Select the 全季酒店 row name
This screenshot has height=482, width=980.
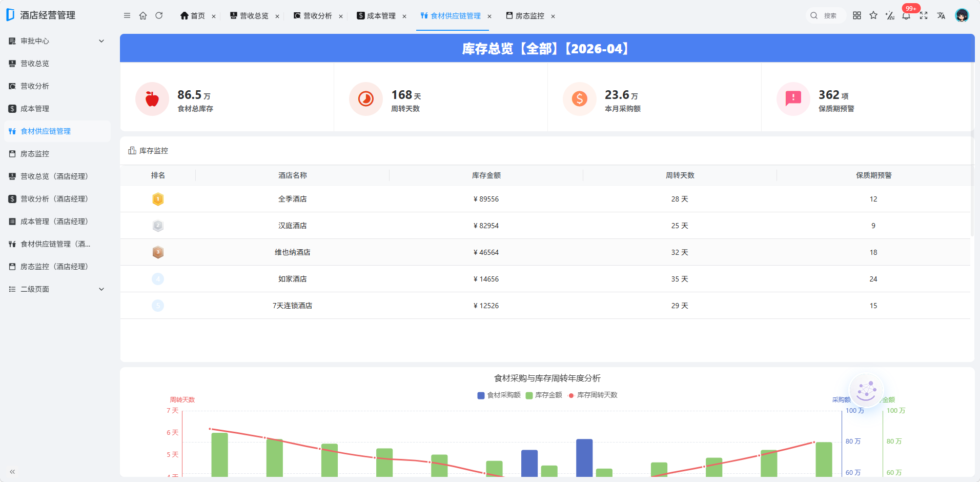[293, 199]
